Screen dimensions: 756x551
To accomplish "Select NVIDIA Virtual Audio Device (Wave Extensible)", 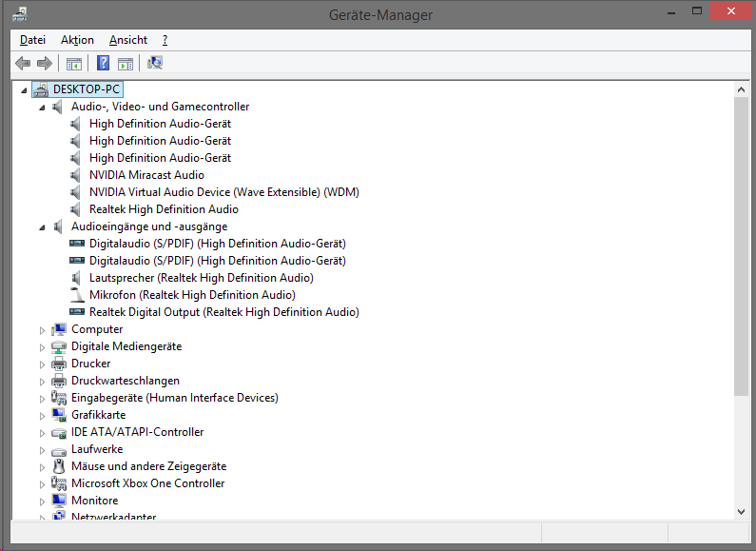I will [224, 192].
